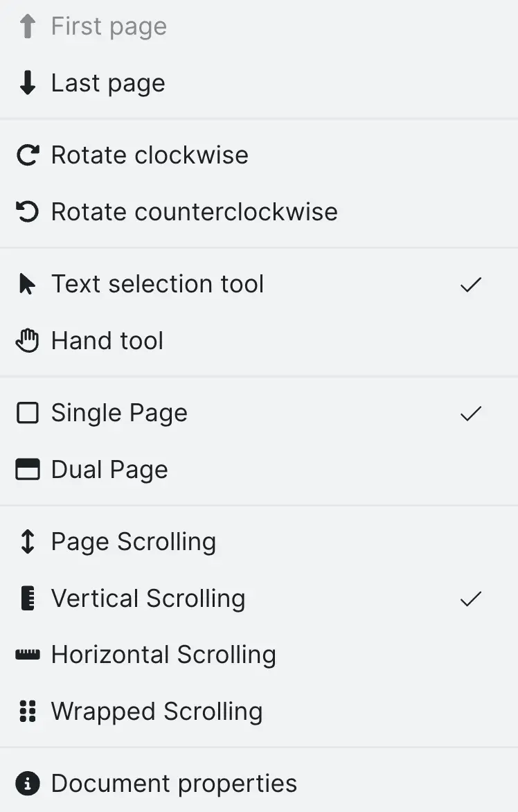The image size is (518, 812).
Task: Click the checkmark beside Single Page
Action: [x=470, y=413]
